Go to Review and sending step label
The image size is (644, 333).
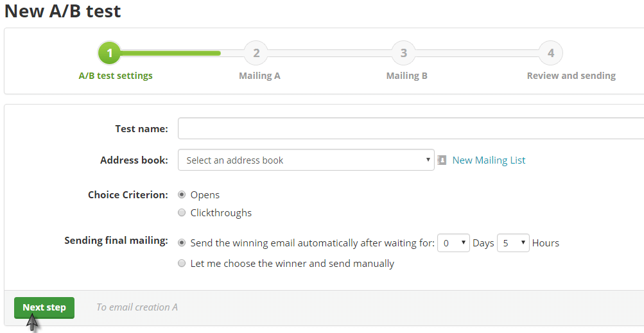(571, 76)
